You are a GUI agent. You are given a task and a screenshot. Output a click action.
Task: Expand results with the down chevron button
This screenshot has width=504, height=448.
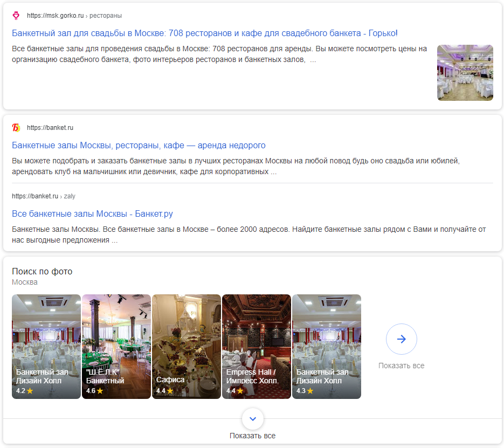pos(253,419)
